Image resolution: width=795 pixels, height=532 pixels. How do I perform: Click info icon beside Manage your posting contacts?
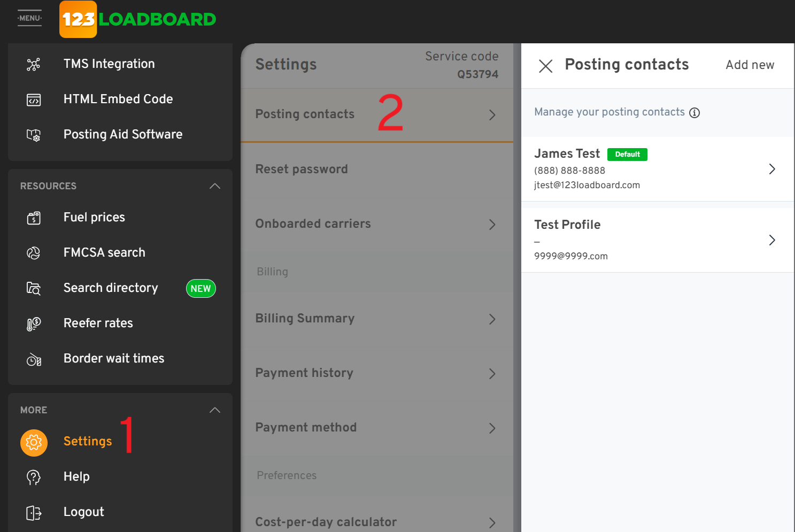694,113
